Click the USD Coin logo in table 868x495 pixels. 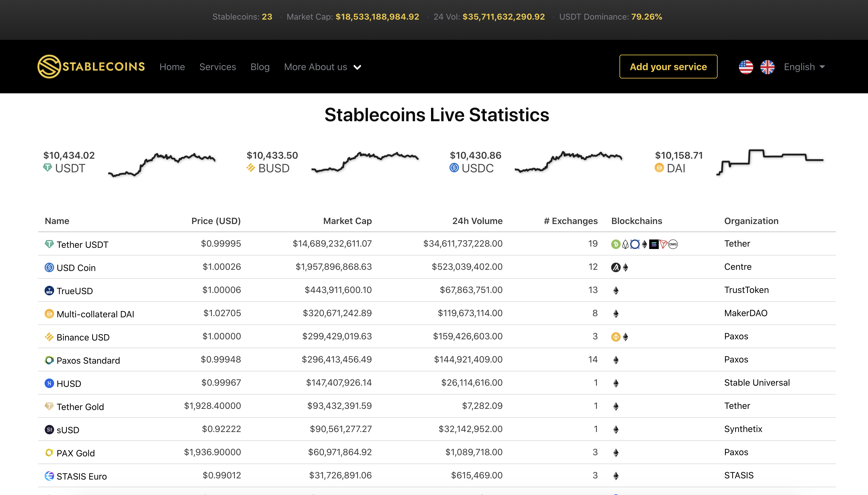click(49, 267)
